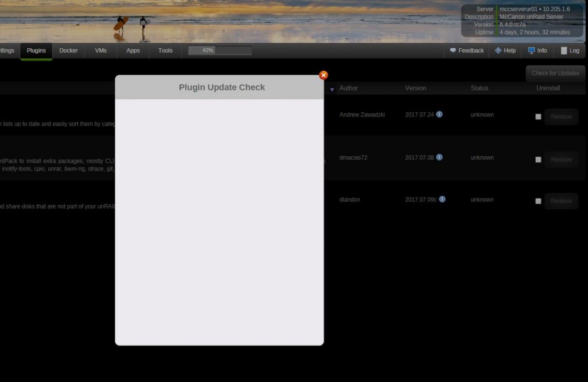The height and width of the screenshot is (382, 588).
Task: Click author name dmacias72
Action: (353, 158)
